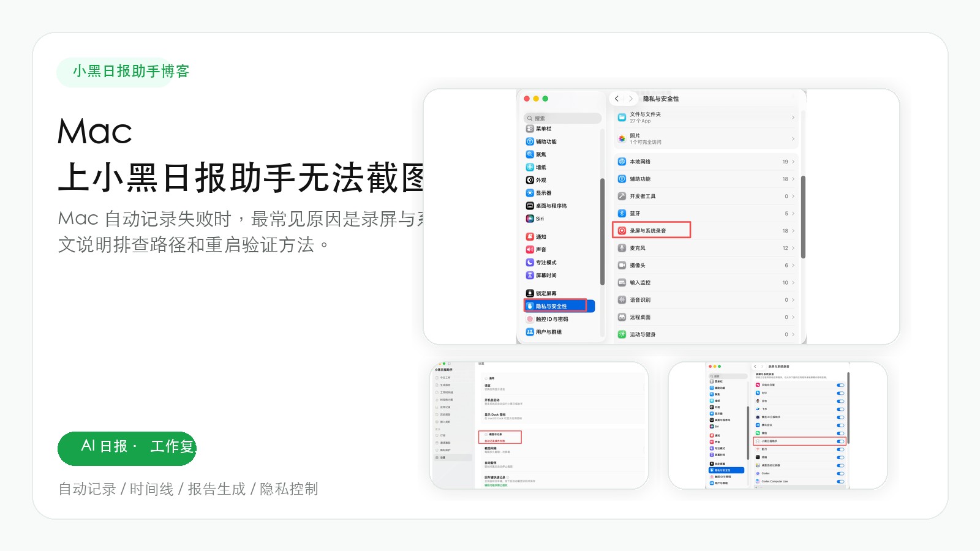Open 声音 icon in large settings sidebar
This screenshot has height=551, width=980.
point(530,249)
